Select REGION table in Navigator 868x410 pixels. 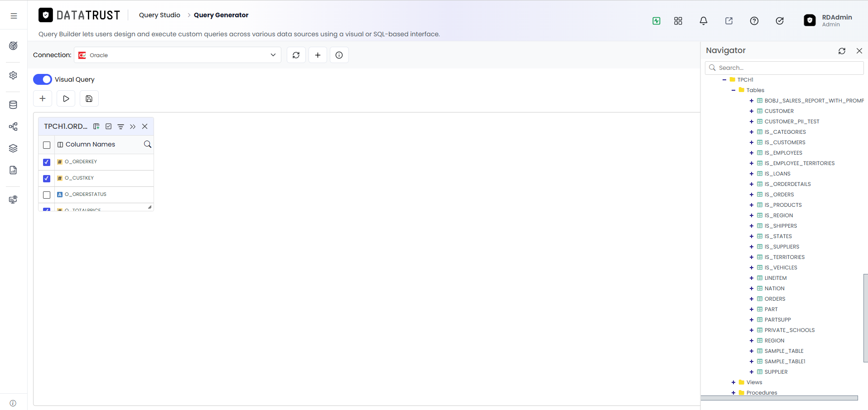click(x=774, y=341)
